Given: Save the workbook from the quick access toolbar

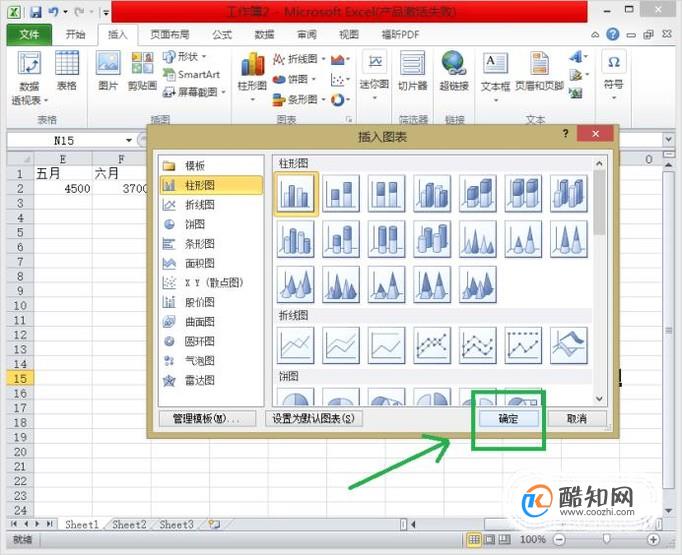Looking at the screenshot, I should [x=36, y=12].
